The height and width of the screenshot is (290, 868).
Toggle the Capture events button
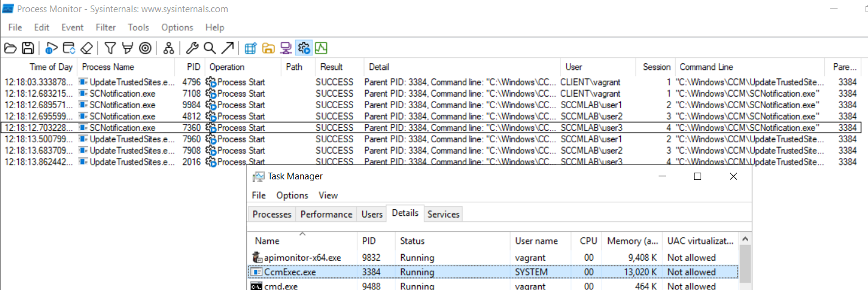pyautogui.click(x=52, y=48)
